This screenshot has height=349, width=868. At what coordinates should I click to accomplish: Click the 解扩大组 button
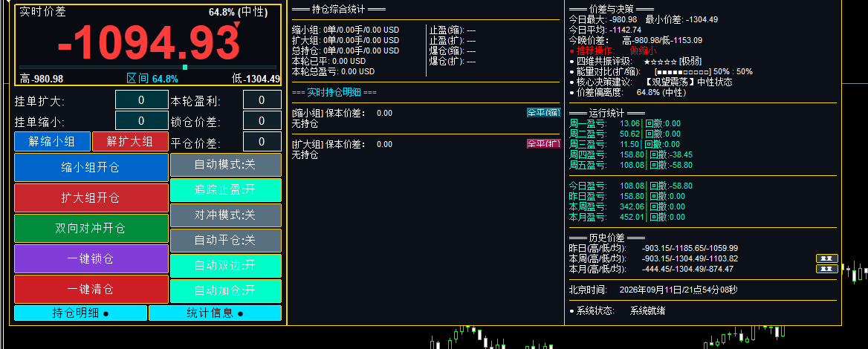click(130, 142)
